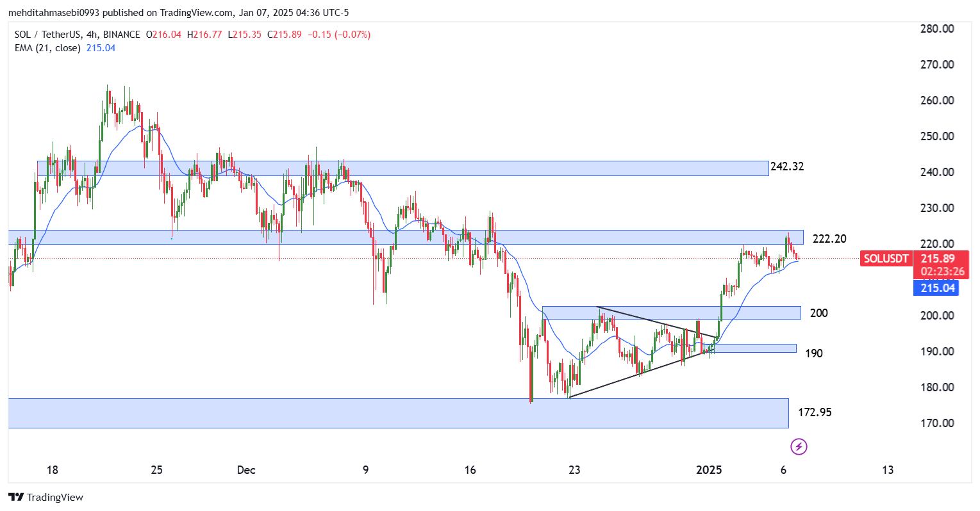The height and width of the screenshot is (511, 980).
Task: Click the EMA (21, close) indicator legend
Action: pos(47,48)
